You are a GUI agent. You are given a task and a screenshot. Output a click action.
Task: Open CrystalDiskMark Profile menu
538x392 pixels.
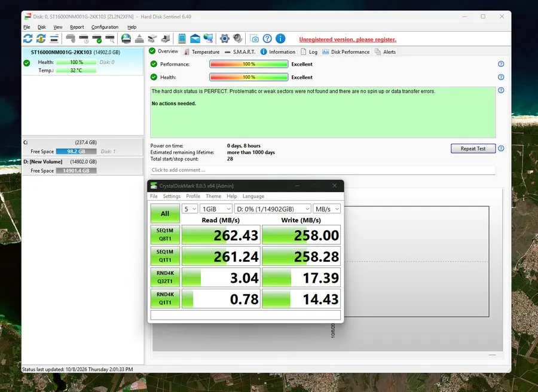click(193, 196)
